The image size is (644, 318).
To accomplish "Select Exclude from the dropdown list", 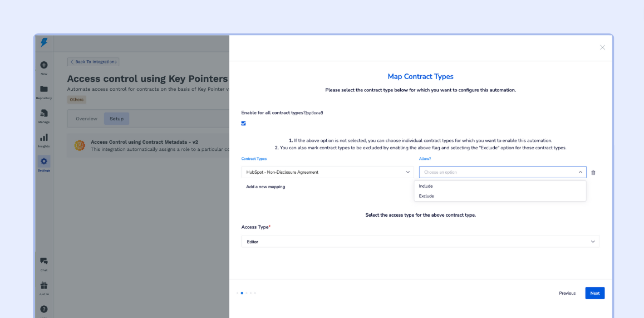I will point(426,196).
